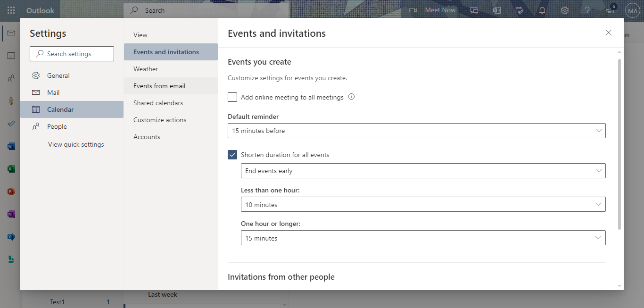Screen dimensions: 644x308
Task: Open View quick settings
Action: (75, 144)
